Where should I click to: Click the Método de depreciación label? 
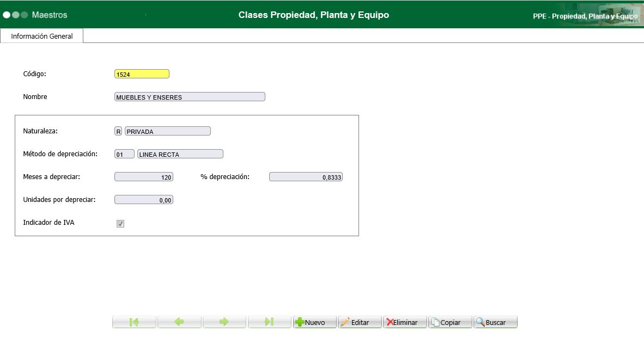click(x=60, y=154)
